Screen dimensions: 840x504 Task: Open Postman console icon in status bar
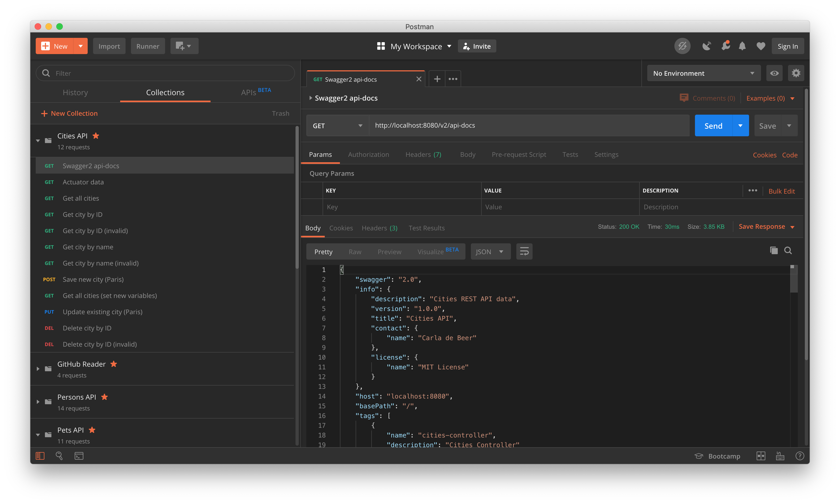(x=79, y=456)
